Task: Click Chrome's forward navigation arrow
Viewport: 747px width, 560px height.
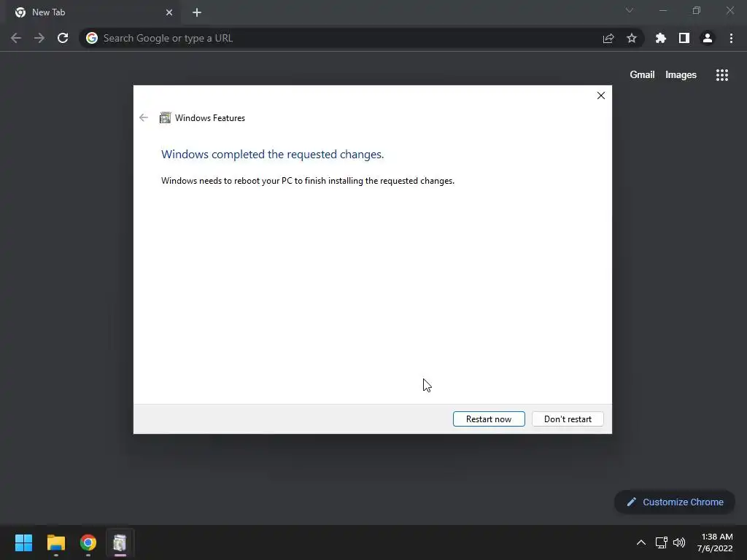Action: click(39, 38)
